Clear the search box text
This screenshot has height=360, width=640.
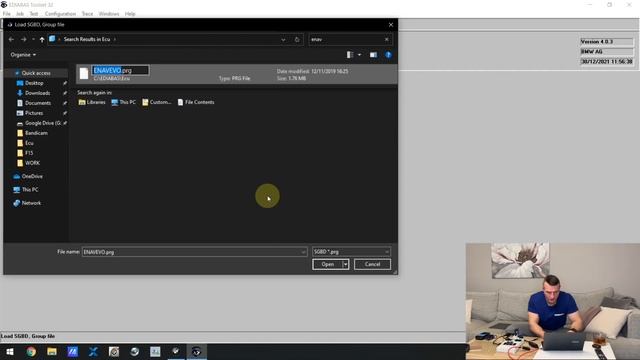click(387, 40)
